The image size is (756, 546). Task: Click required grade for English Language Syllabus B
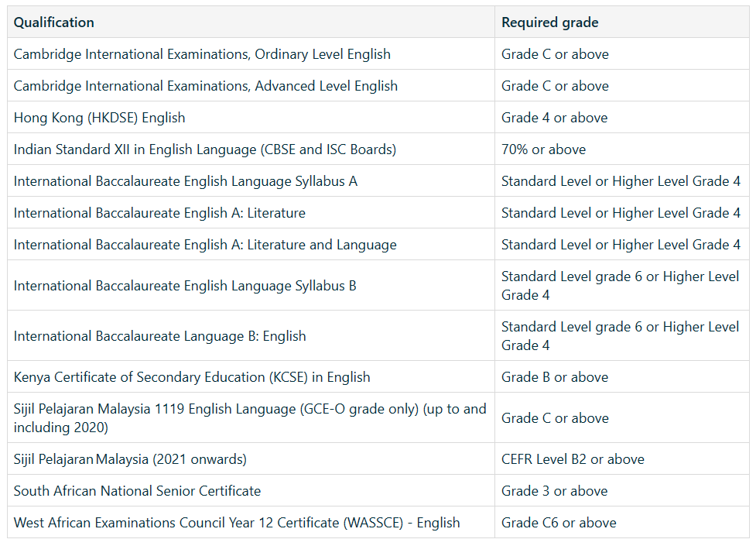pos(622,285)
